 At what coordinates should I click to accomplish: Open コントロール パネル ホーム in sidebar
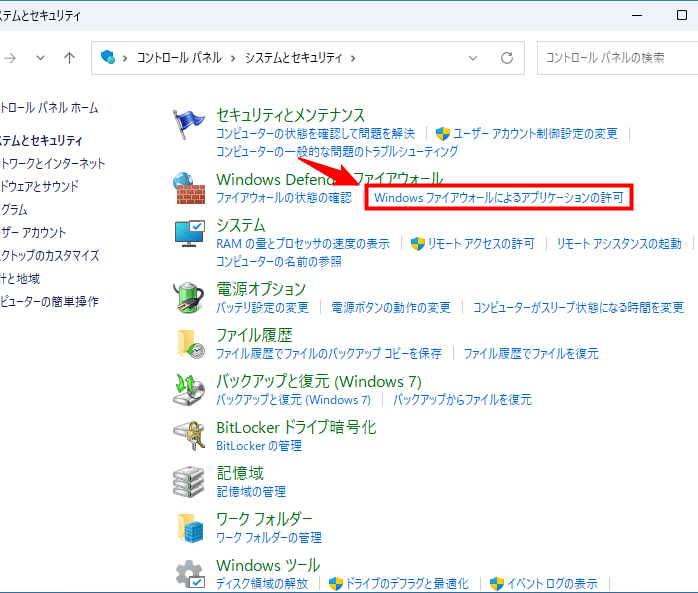click(x=49, y=108)
